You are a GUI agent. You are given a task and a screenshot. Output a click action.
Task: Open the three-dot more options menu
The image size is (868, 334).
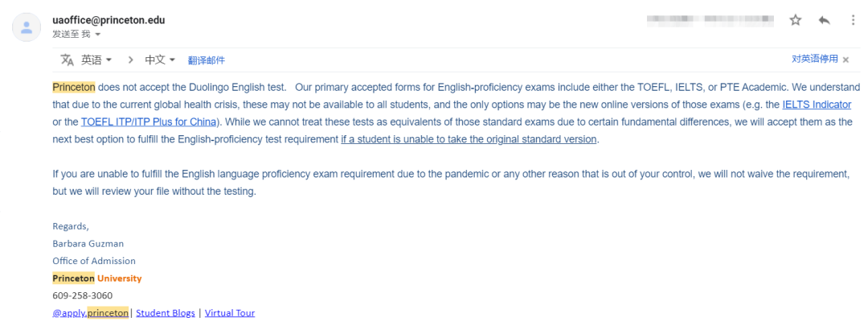pyautogui.click(x=853, y=20)
